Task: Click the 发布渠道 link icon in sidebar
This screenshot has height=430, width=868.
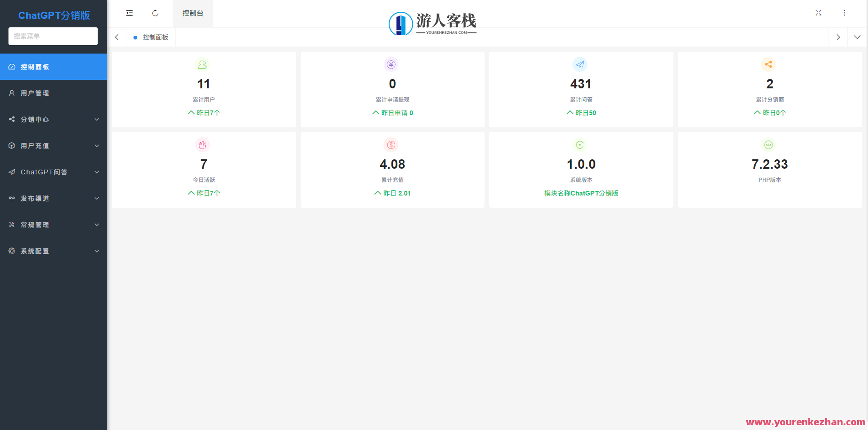Action: click(11, 198)
